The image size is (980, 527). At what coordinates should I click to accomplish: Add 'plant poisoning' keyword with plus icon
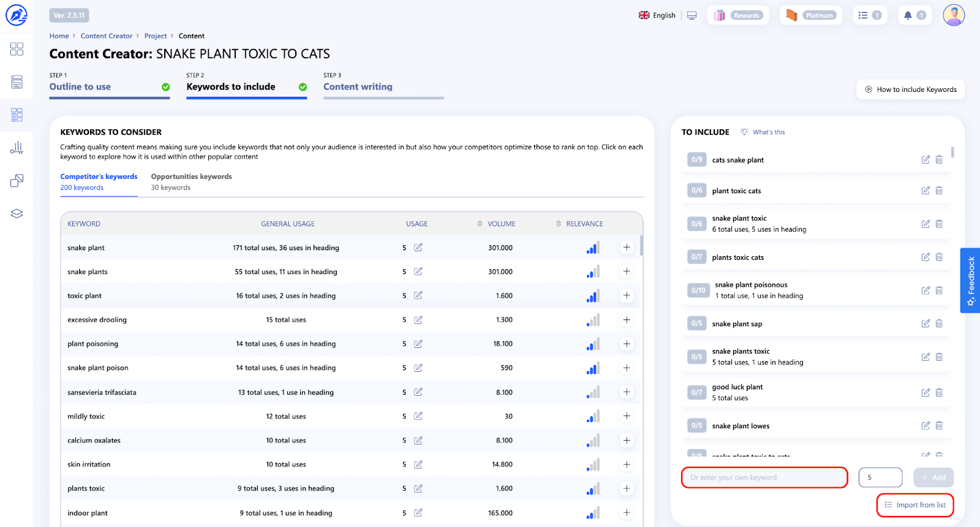pyautogui.click(x=627, y=344)
